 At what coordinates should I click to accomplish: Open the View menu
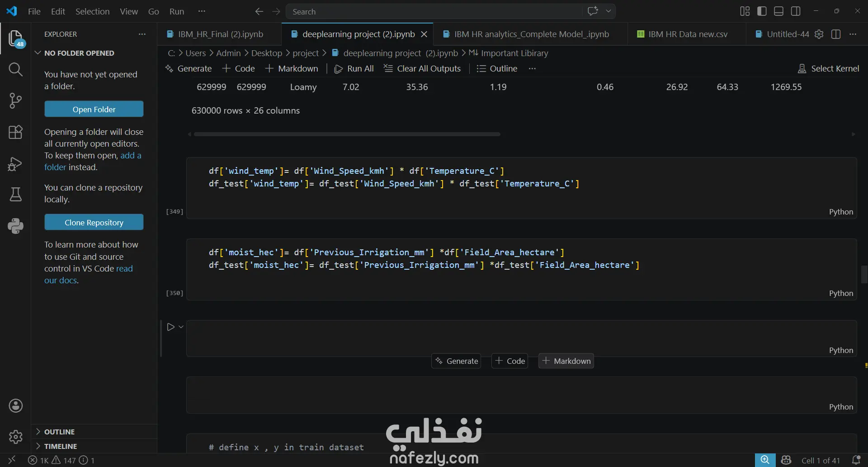pyautogui.click(x=129, y=11)
